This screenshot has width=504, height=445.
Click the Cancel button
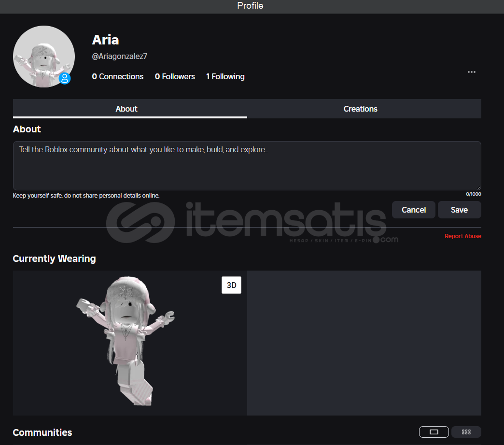414,210
